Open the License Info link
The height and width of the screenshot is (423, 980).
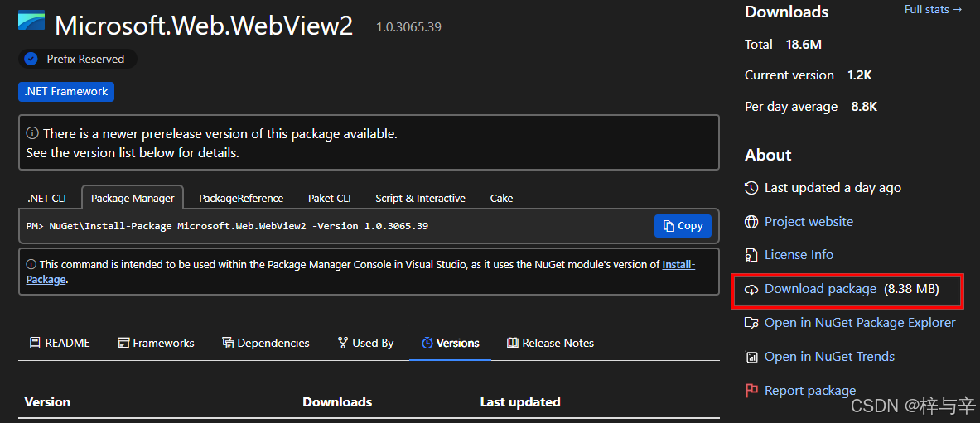tap(799, 255)
